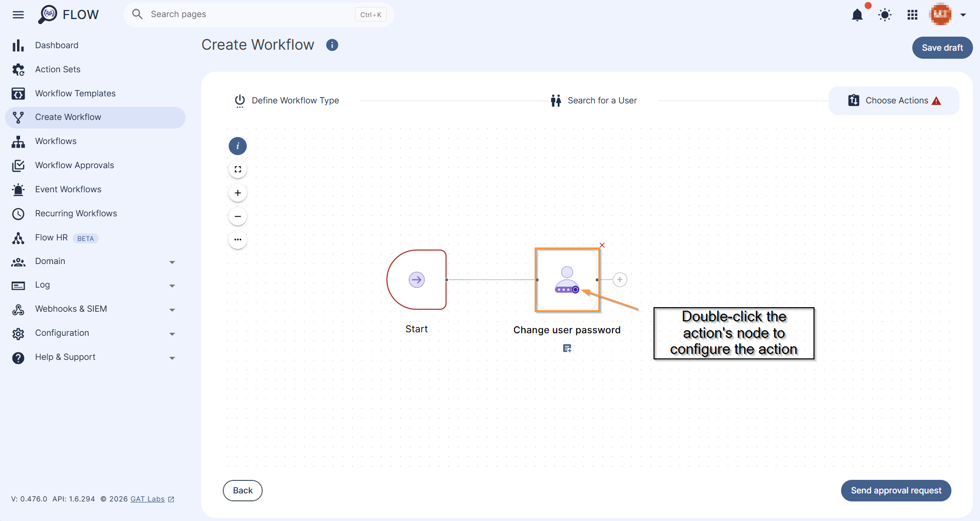Image resolution: width=980 pixels, height=521 pixels.
Task: Click the Create Workflow info icon
Action: [332, 45]
